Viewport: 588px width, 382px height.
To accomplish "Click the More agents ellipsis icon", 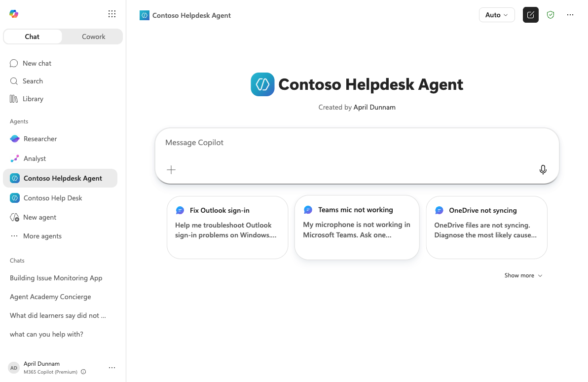I will click(x=14, y=236).
